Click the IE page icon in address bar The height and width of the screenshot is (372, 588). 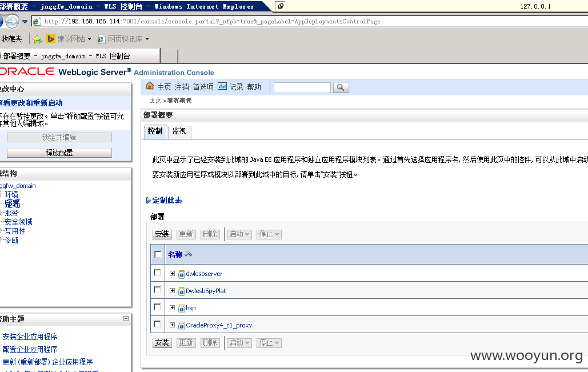(37, 21)
